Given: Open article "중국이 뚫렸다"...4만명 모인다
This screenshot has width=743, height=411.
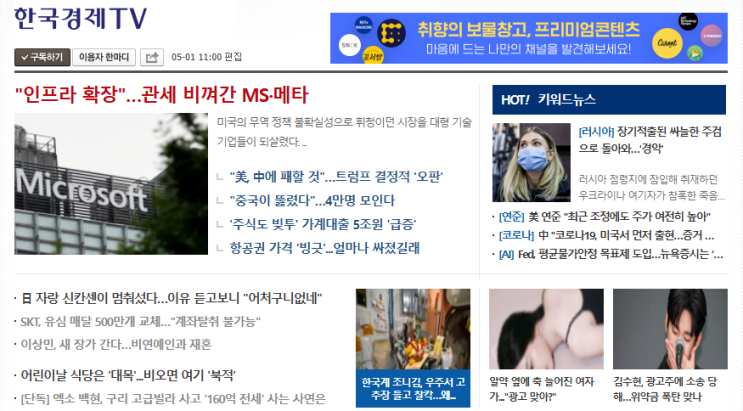Looking at the screenshot, I should pyautogui.click(x=312, y=201).
